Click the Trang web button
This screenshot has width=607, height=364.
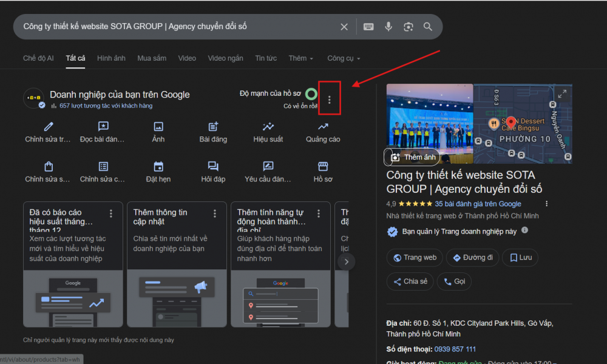tap(415, 257)
